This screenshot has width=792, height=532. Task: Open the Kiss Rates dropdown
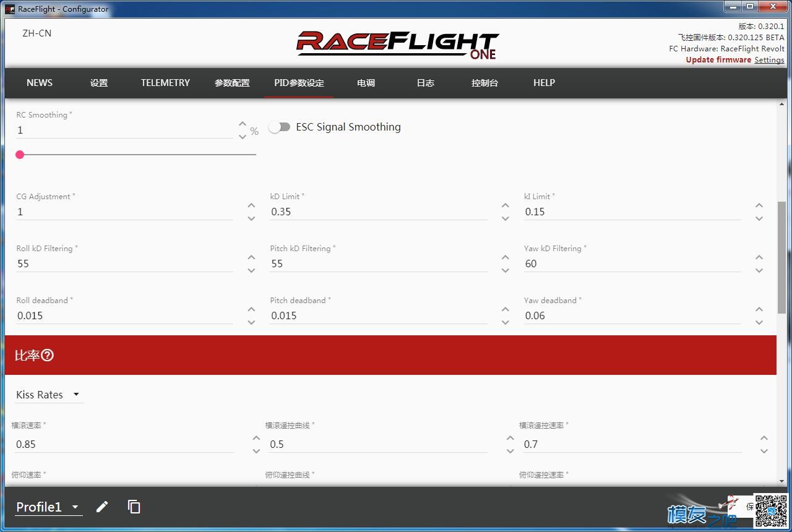coord(49,395)
